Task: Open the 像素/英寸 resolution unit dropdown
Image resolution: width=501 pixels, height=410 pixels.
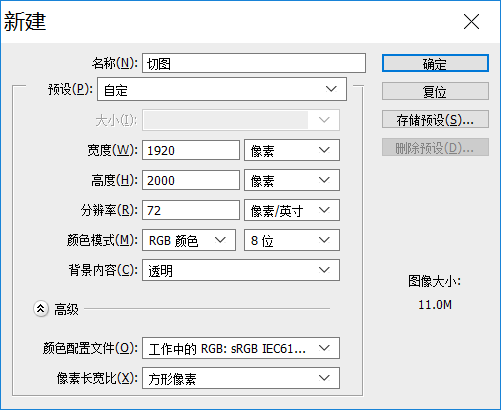Action: pos(292,210)
